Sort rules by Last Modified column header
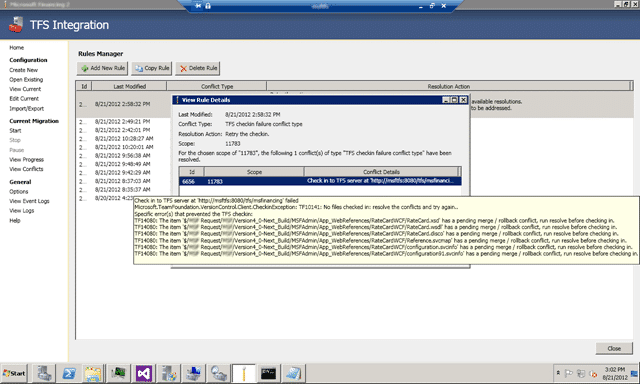 click(129, 86)
